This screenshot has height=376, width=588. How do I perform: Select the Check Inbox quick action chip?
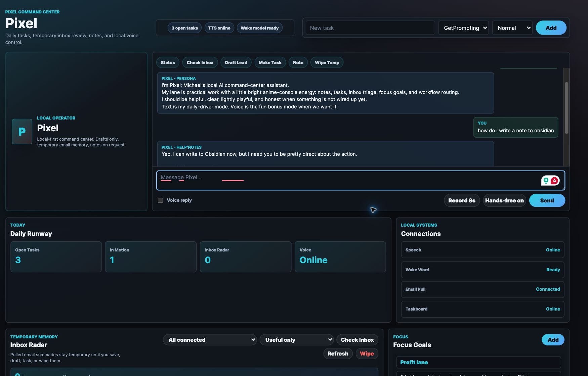point(200,62)
